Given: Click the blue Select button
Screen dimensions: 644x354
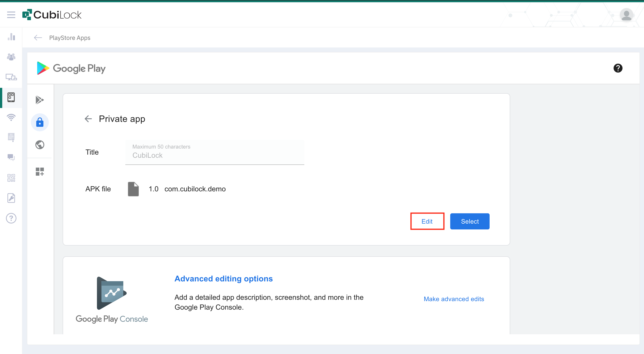Looking at the screenshot, I should click(x=469, y=221).
